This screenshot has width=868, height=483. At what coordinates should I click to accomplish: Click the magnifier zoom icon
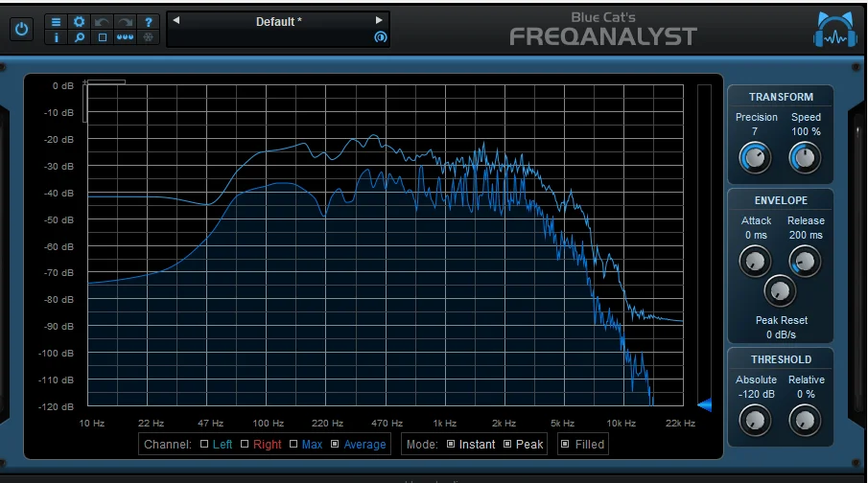tap(80, 37)
